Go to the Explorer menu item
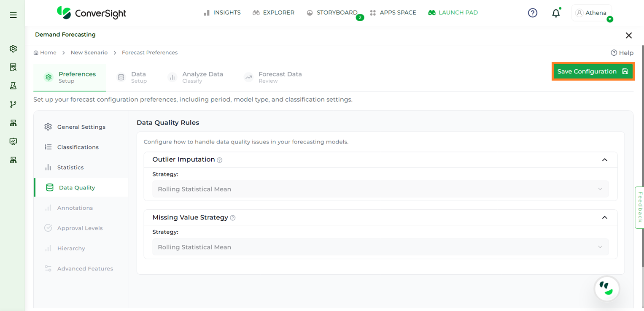The image size is (644, 311). coord(273,13)
